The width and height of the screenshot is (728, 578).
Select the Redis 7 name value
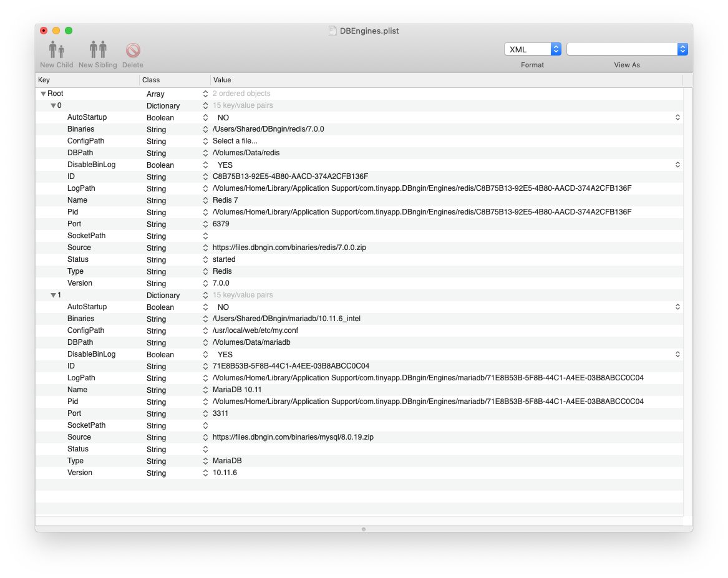(x=225, y=200)
